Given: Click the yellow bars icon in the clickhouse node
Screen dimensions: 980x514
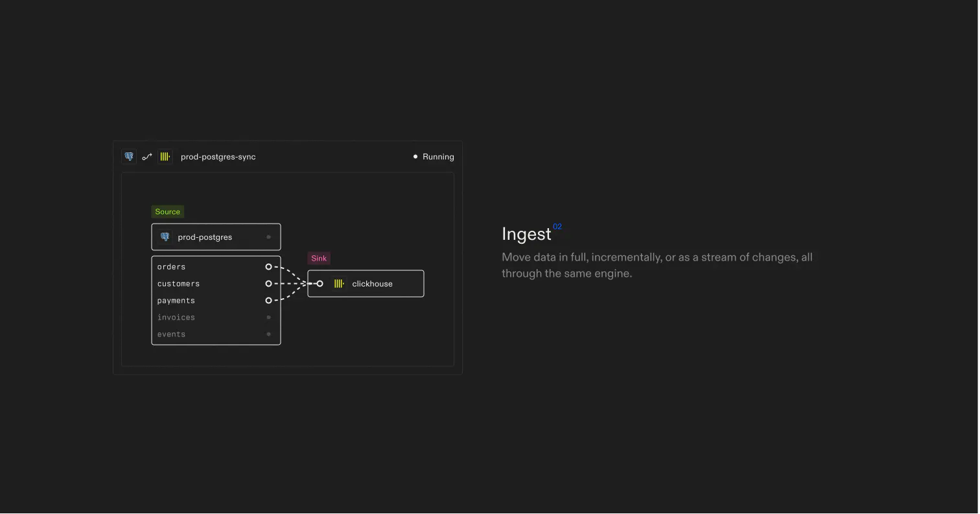Looking at the screenshot, I should [338, 284].
